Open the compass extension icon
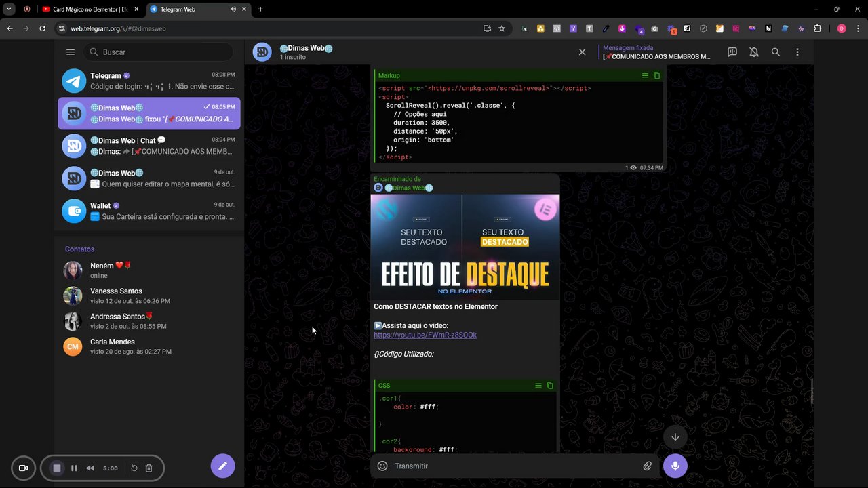868x488 pixels. tap(703, 28)
